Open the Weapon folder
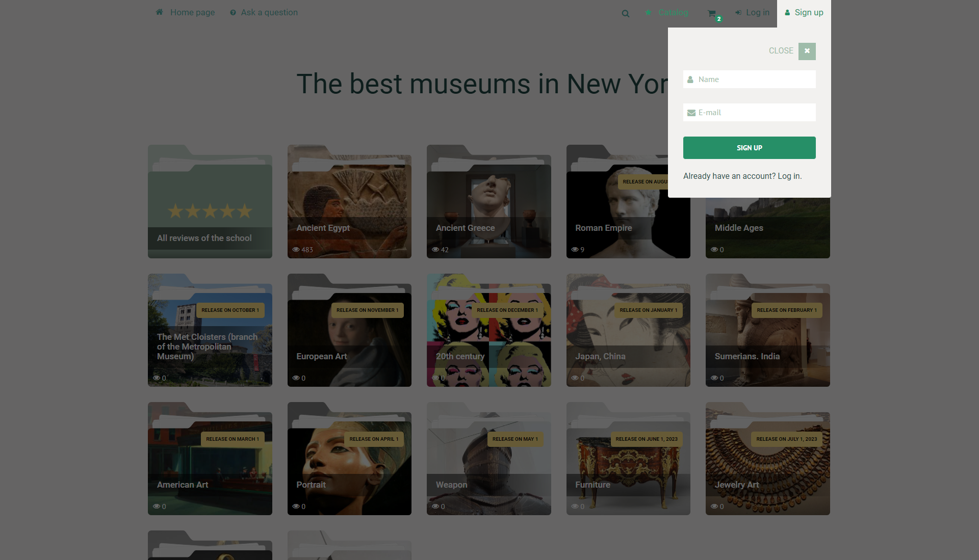The image size is (979, 560). [489, 459]
